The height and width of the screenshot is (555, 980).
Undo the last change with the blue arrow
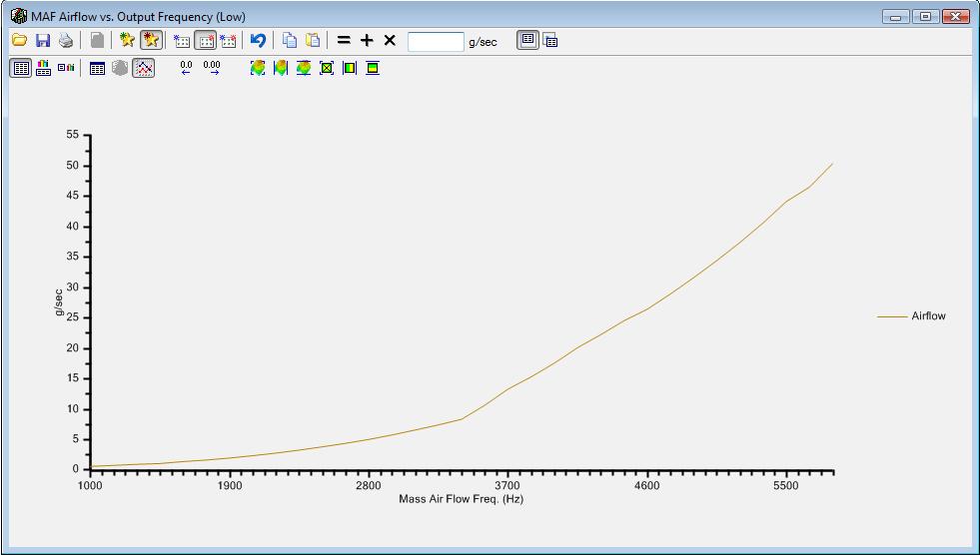pos(258,41)
